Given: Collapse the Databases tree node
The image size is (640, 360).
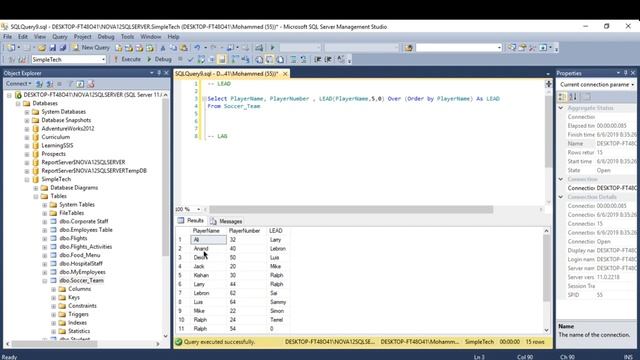Looking at the screenshot, I should 18,104.
